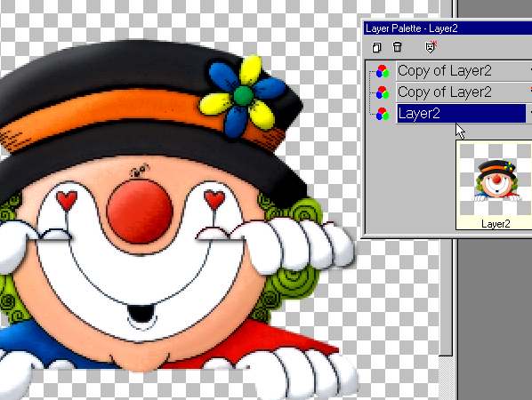Image resolution: width=532 pixels, height=400 pixels.
Task: Click the yellow petal at top of hat flower
Action: point(251,70)
